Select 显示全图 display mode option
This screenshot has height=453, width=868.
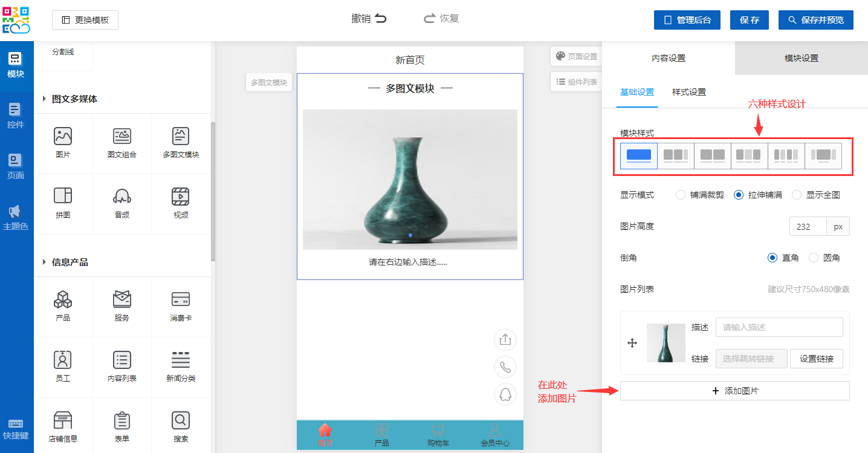[x=797, y=195]
